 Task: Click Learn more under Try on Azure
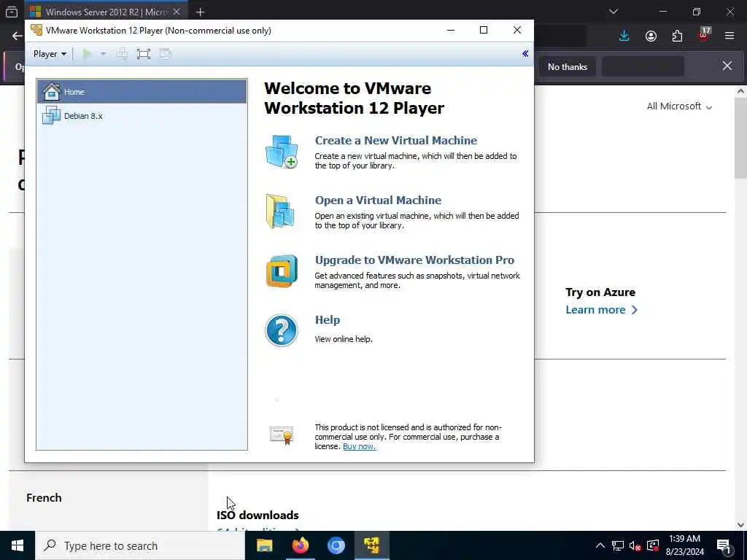click(601, 310)
